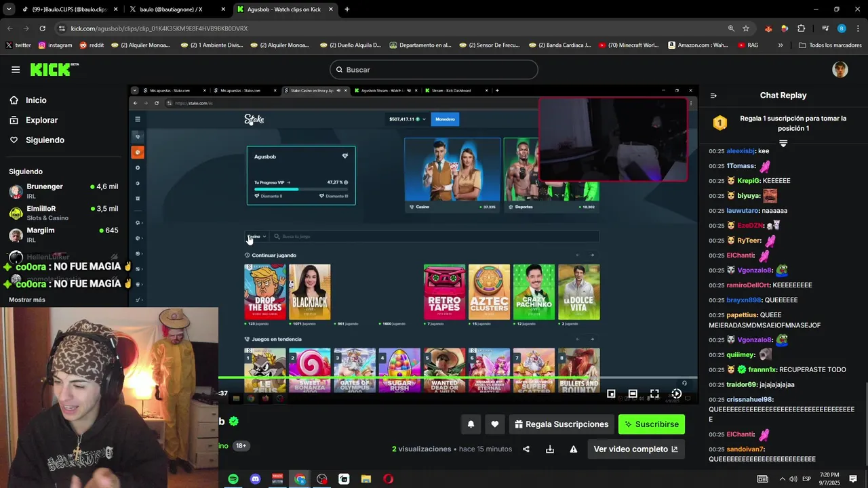Toggle follow with the heart button
The image size is (868, 488).
click(x=495, y=424)
